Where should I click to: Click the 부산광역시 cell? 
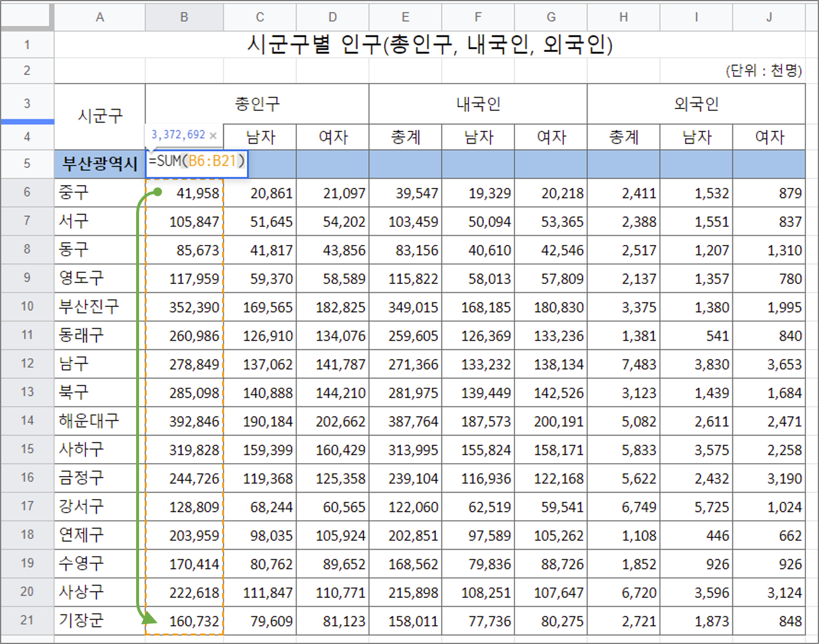[100, 164]
